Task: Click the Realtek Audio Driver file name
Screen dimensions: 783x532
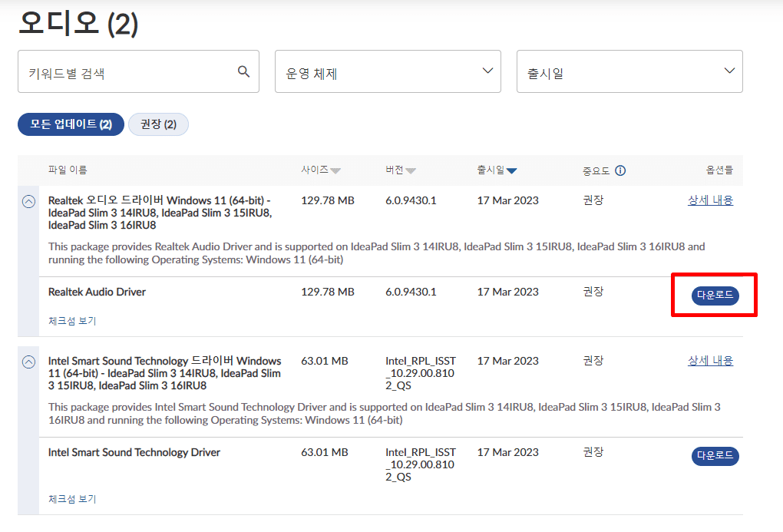Action: click(97, 292)
